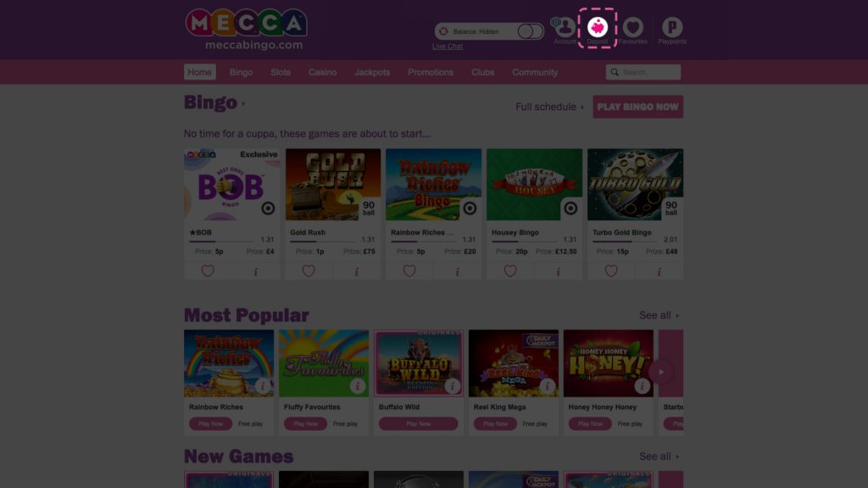Screen dimensions: 868x488
Task: Click the info icon under Turbo Gold Bingo
Action: [x=659, y=271]
